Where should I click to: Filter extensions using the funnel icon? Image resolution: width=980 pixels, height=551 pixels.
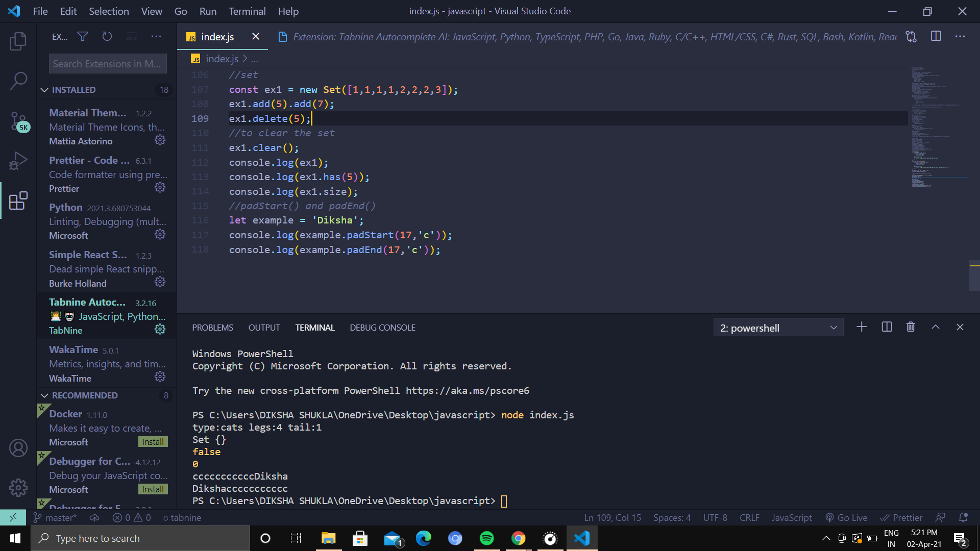coord(83,36)
